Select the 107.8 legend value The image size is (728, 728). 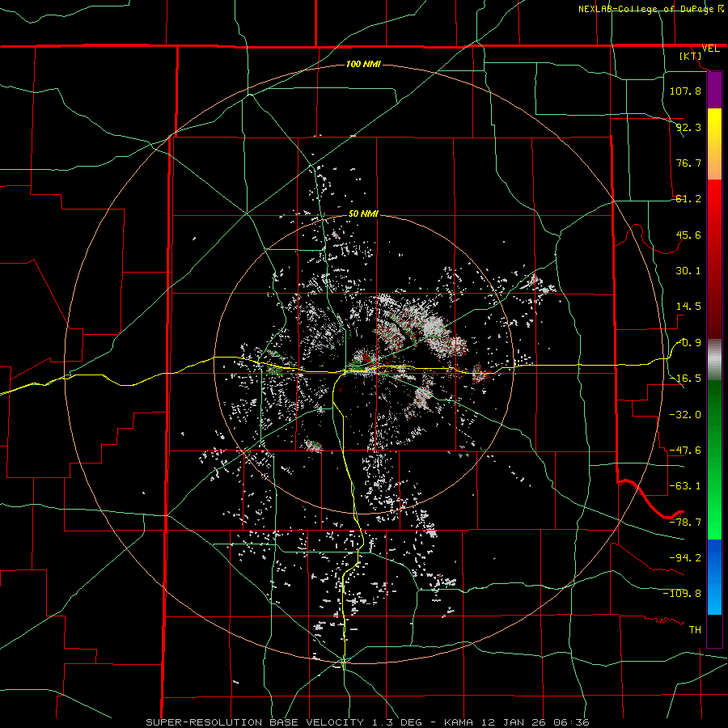click(x=685, y=91)
